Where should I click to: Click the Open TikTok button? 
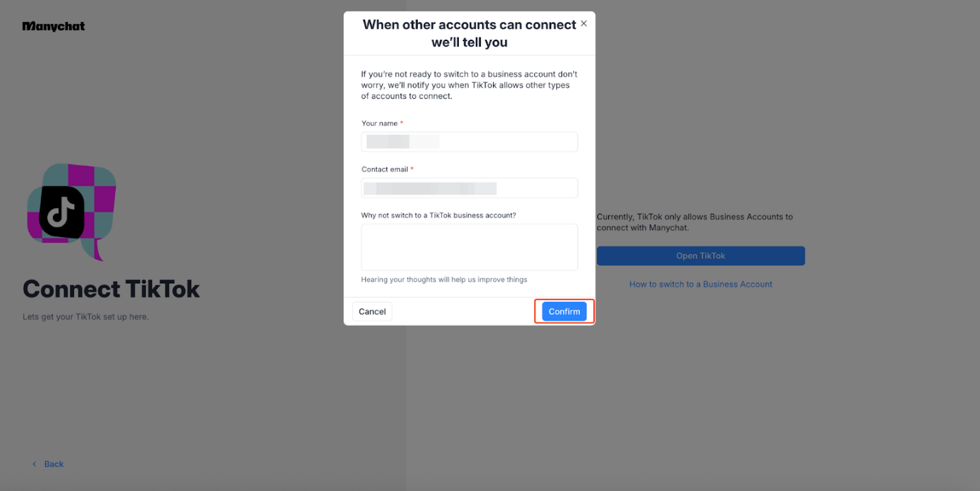point(701,256)
